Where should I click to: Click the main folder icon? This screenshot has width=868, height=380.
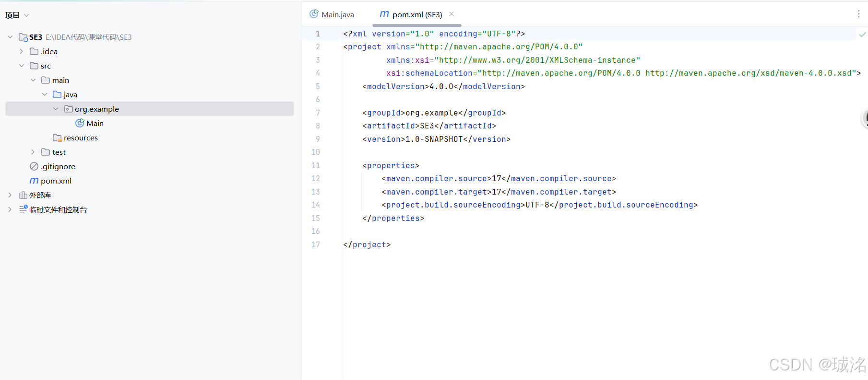(x=46, y=80)
